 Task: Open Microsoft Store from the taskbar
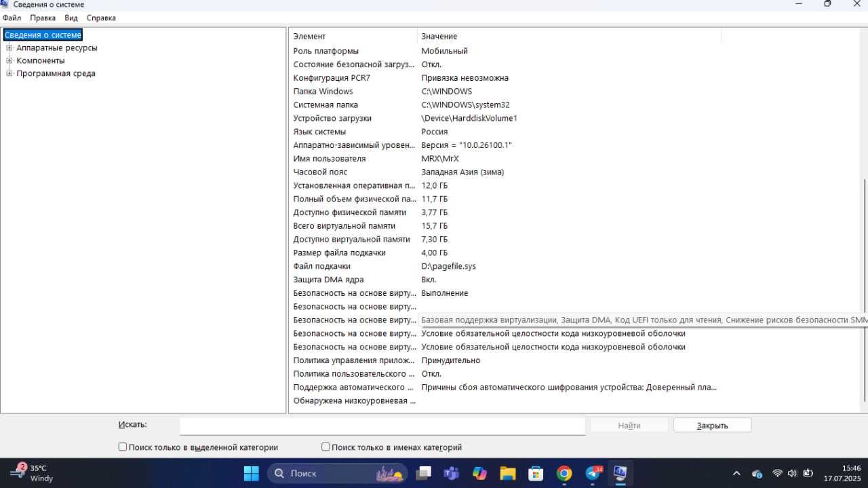tap(536, 473)
